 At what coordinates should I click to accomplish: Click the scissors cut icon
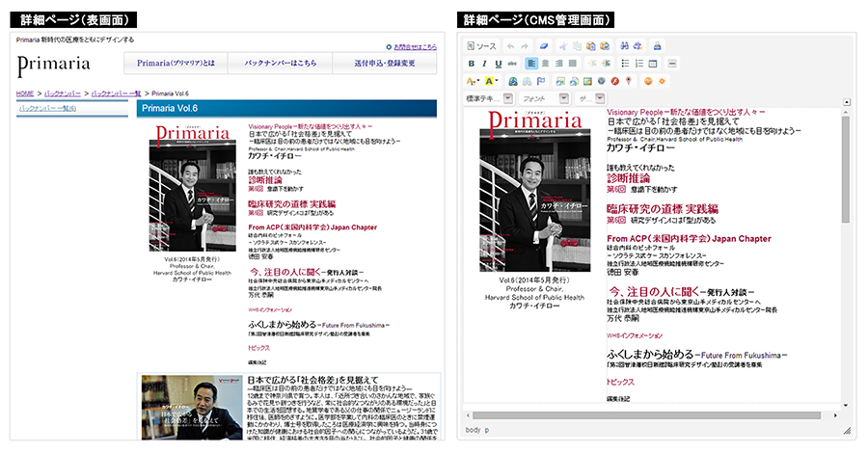[x=563, y=46]
